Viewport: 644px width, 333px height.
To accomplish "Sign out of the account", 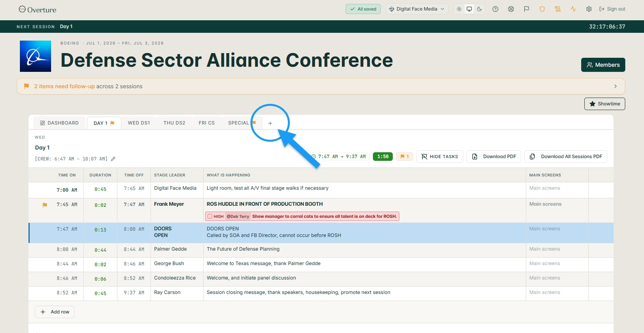I will pos(612,9).
